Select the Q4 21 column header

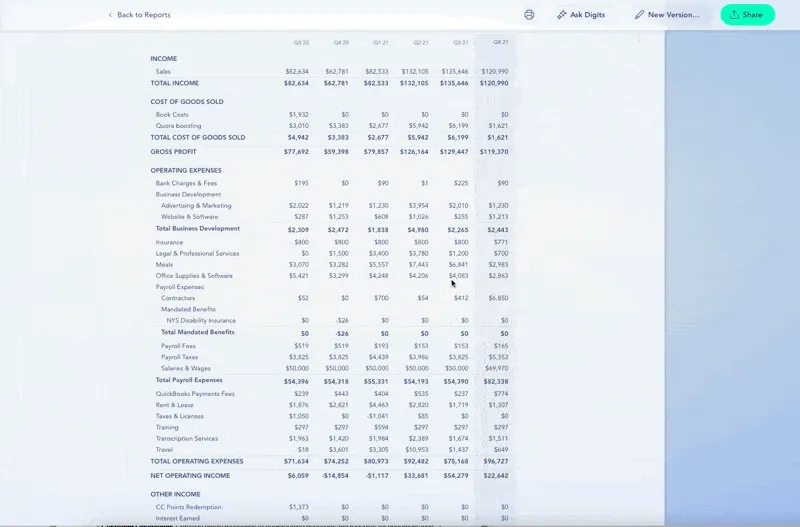(x=499, y=43)
